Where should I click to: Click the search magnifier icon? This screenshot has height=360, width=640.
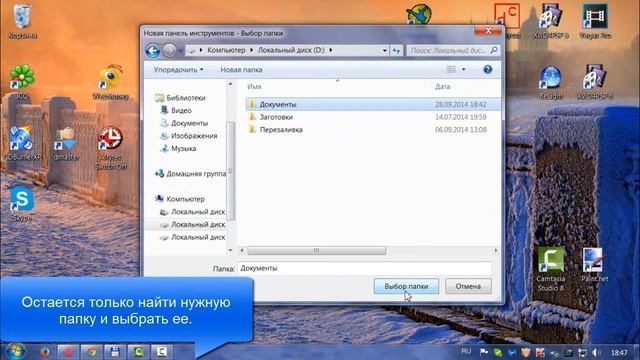(494, 50)
